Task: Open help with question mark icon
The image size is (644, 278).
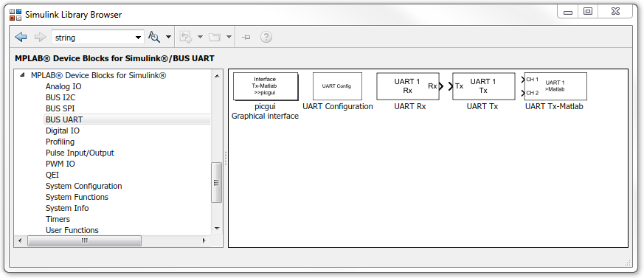Action: click(x=266, y=38)
